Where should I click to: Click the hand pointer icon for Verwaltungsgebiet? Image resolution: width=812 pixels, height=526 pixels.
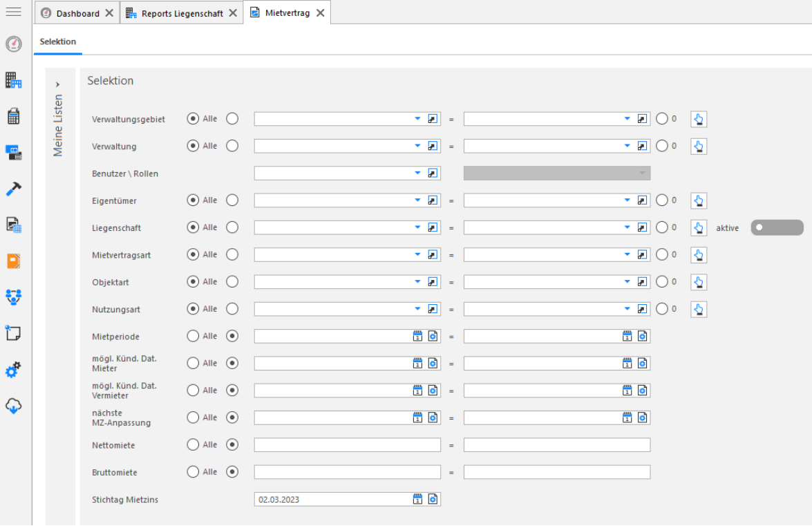[699, 119]
